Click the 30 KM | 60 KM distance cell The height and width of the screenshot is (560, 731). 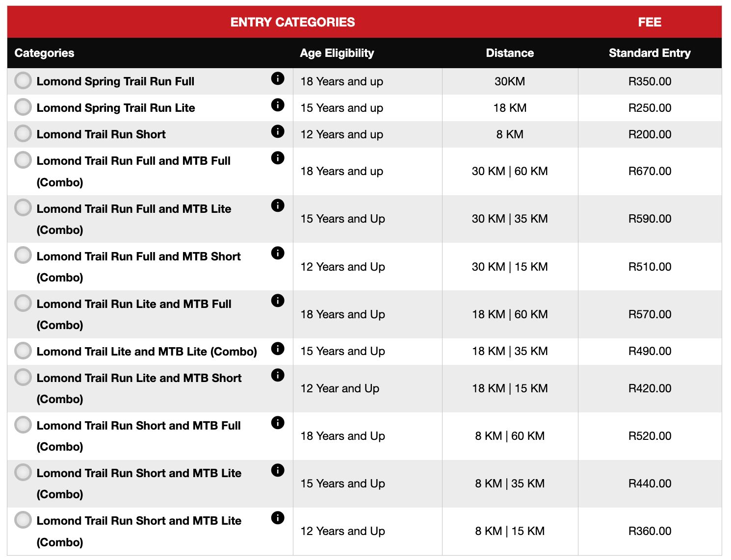[x=510, y=171]
